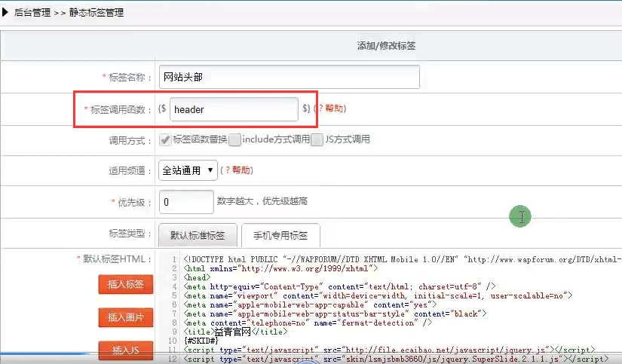Click the 标签名称 input field containing 网站头部
This screenshot has width=622, height=364.
pyautogui.click(x=290, y=77)
